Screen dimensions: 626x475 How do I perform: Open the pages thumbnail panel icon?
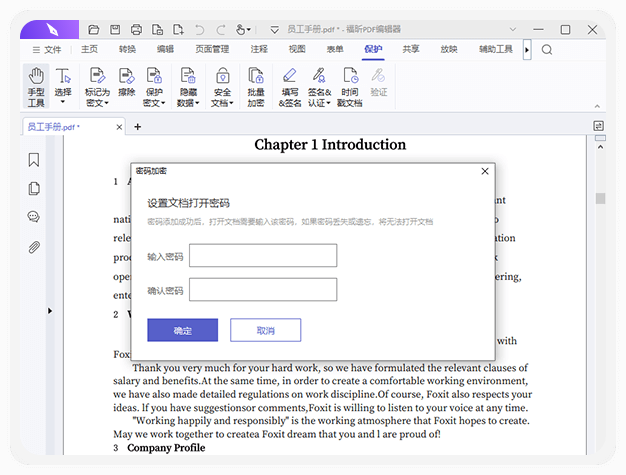tap(34, 188)
